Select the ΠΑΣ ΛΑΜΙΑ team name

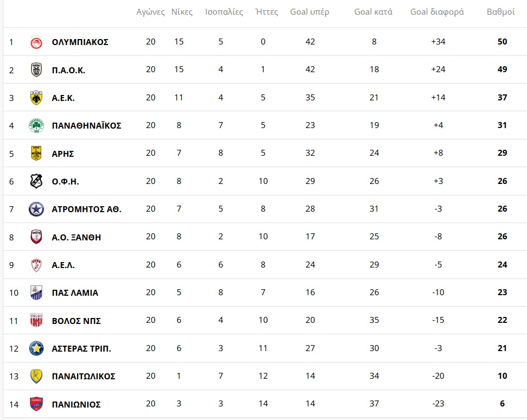[x=75, y=293]
